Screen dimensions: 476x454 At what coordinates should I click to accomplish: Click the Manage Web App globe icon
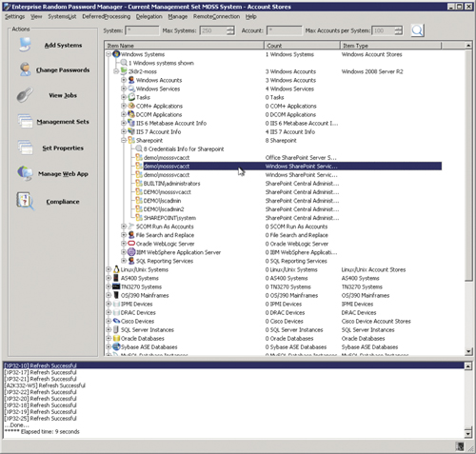(25, 173)
